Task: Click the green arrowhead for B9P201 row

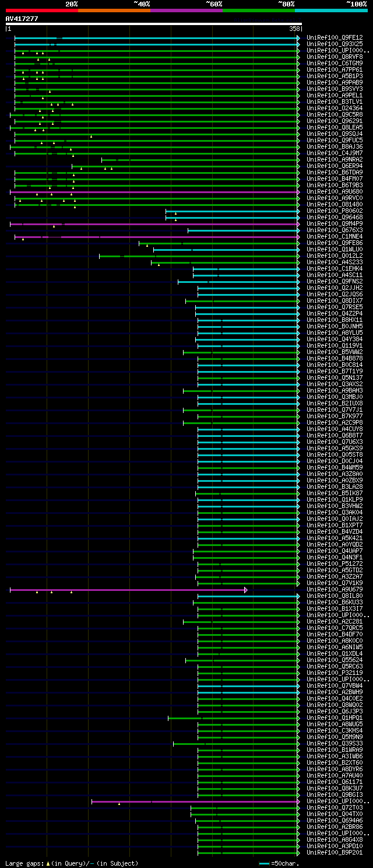Action: point(298,852)
